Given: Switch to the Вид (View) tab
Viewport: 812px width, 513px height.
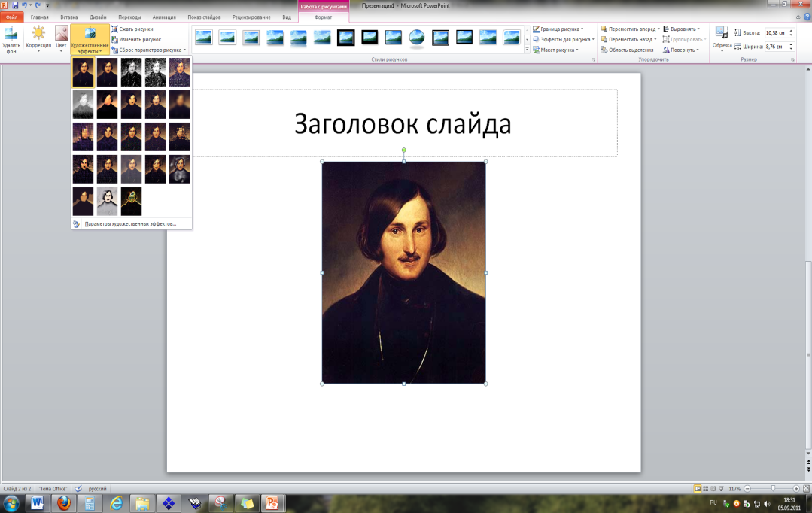Looking at the screenshot, I should point(287,17).
